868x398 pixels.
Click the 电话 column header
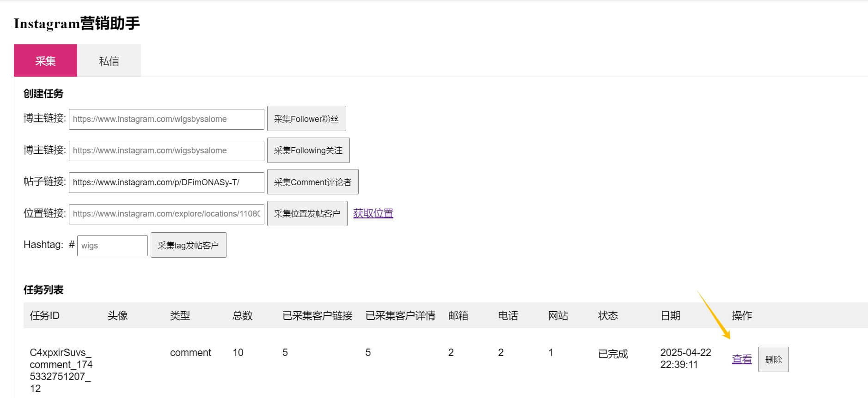(x=508, y=315)
